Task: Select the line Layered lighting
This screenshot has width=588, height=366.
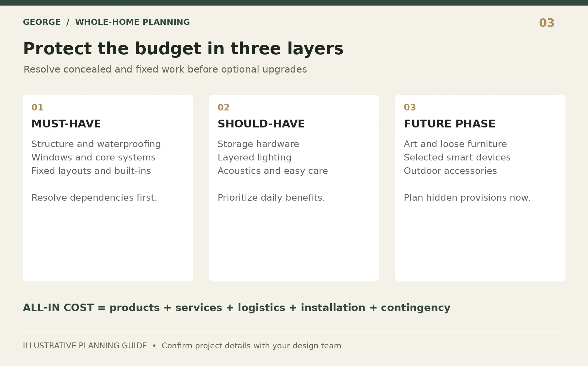Action: tap(254, 158)
